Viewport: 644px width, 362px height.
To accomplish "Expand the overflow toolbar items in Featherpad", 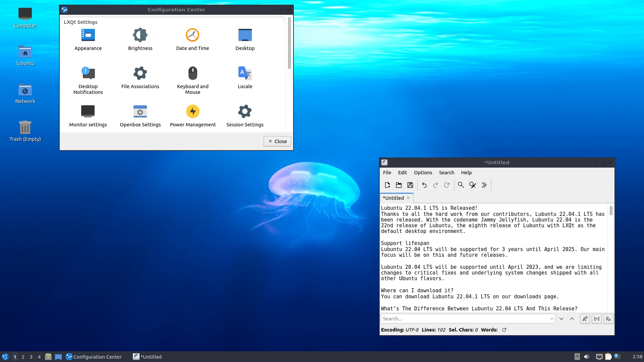I will (x=484, y=185).
